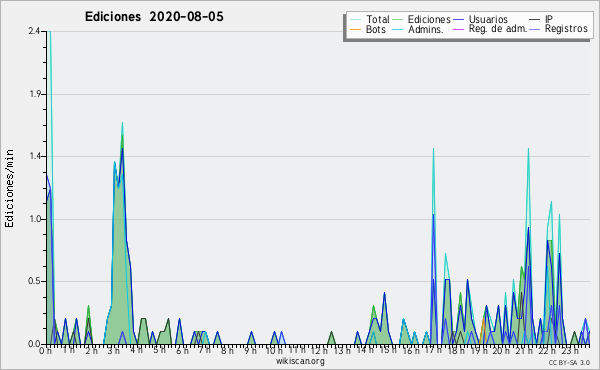Click the '0 h' x-axis label

(x=45, y=350)
